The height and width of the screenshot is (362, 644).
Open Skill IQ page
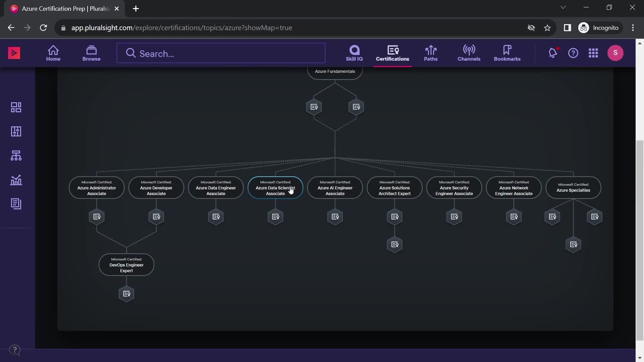coord(354,53)
